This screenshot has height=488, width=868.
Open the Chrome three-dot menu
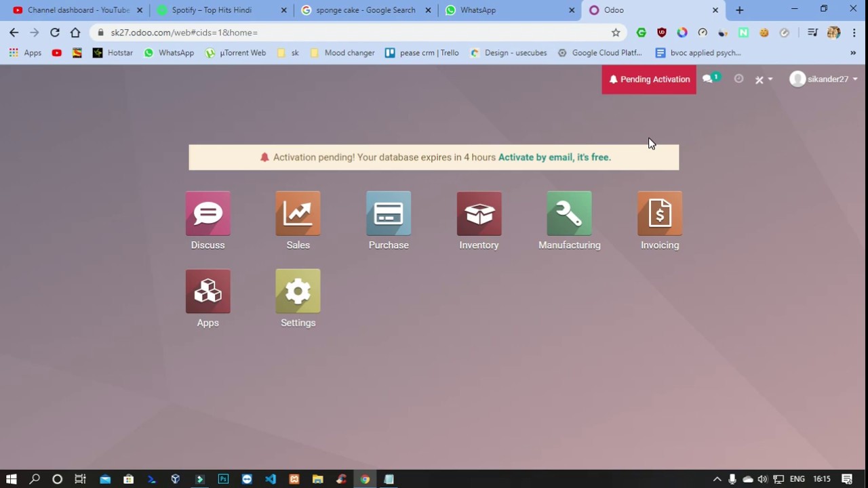pyautogui.click(x=854, y=33)
